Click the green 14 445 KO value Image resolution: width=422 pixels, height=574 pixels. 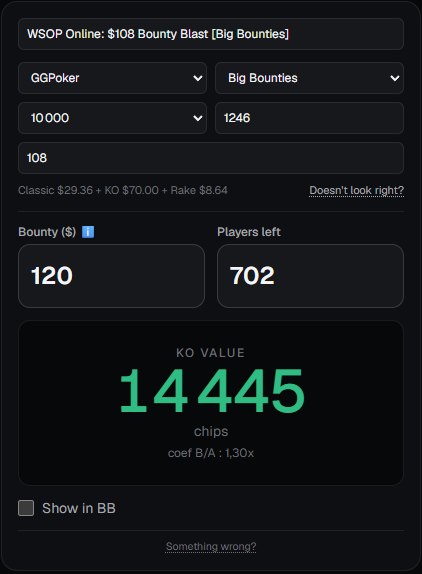212,391
